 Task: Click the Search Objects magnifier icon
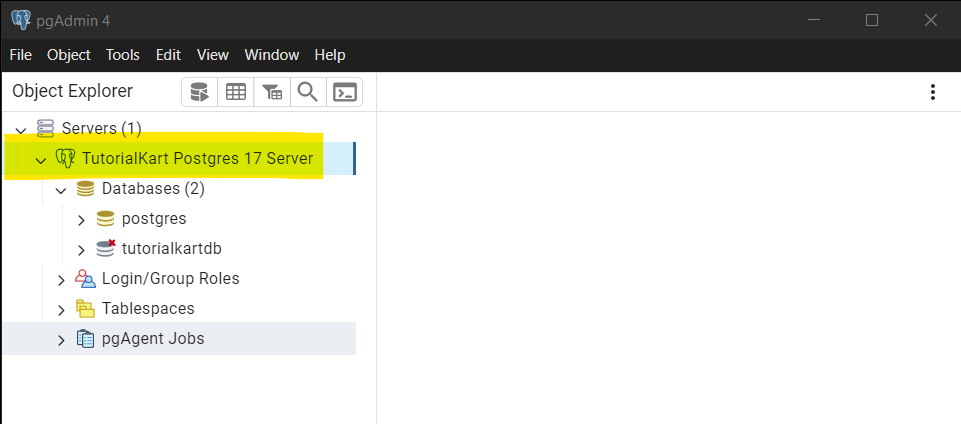point(308,93)
